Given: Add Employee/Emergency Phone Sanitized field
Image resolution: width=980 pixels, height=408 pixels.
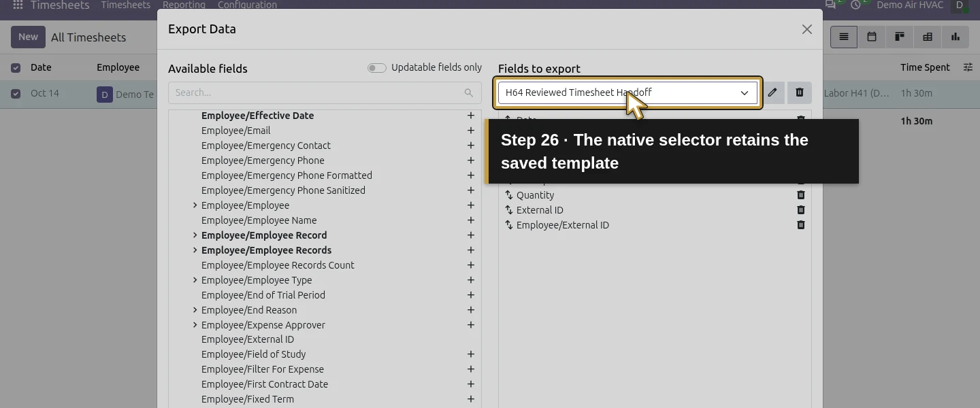Looking at the screenshot, I should pyautogui.click(x=470, y=190).
